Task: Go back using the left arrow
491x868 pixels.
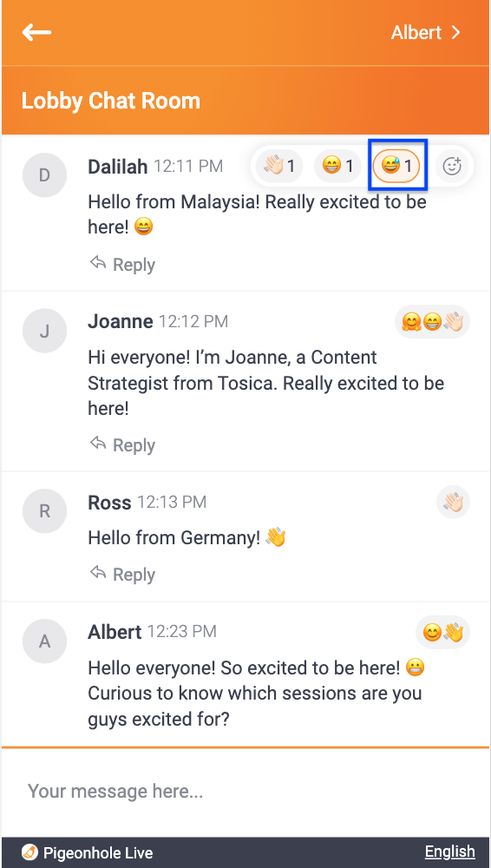Action: pyautogui.click(x=36, y=33)
